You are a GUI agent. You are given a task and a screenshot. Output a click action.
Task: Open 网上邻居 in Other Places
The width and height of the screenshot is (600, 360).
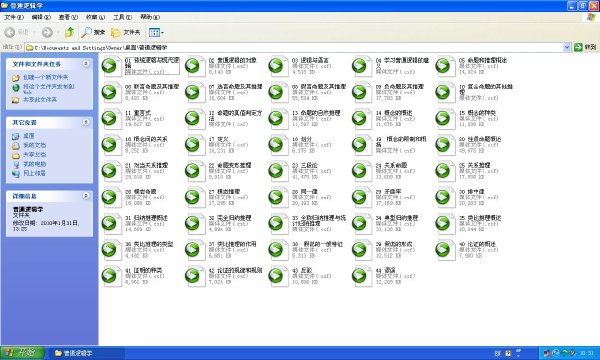click(34, 173)
